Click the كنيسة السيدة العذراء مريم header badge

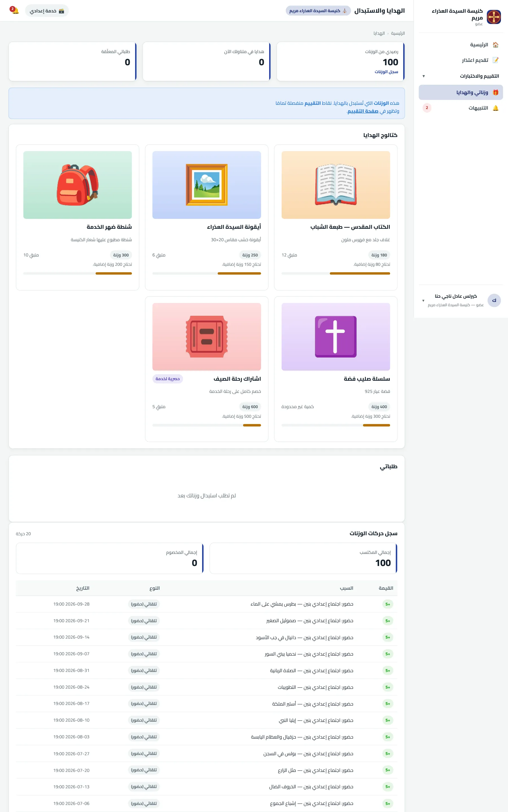318,11
